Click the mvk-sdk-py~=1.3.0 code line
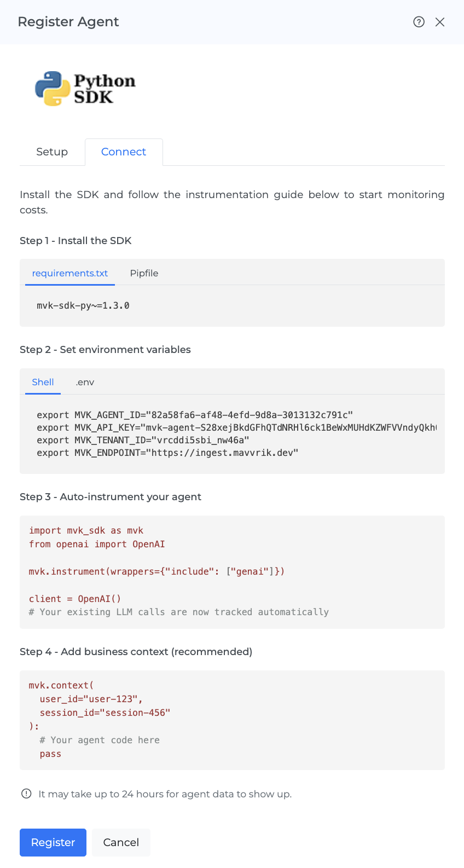Viewport: 464px width, 868px height. (x=83, y=305)
